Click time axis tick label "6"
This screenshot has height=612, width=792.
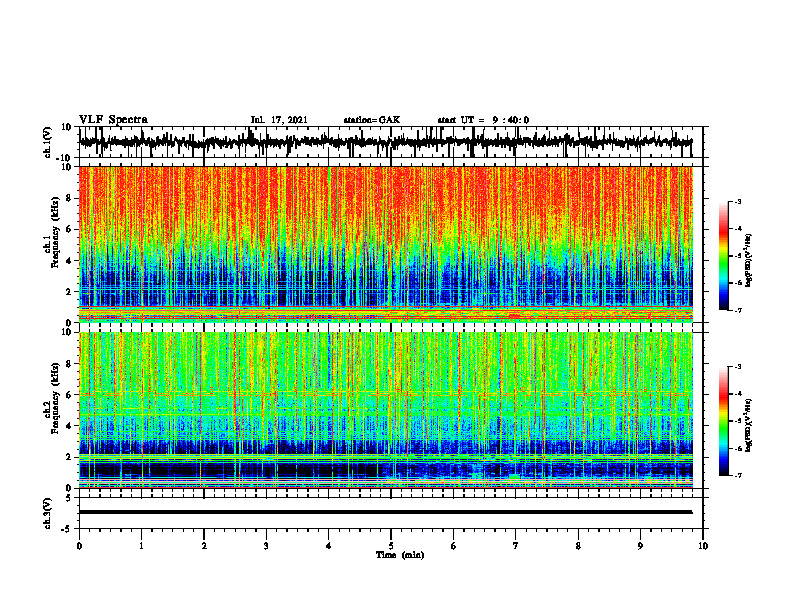pos(454,546)
